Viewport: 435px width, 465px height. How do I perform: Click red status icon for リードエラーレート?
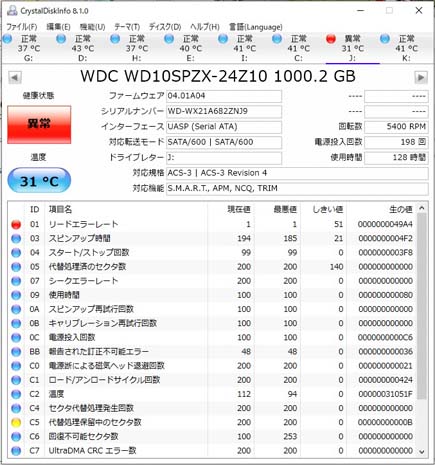(16, 224)
